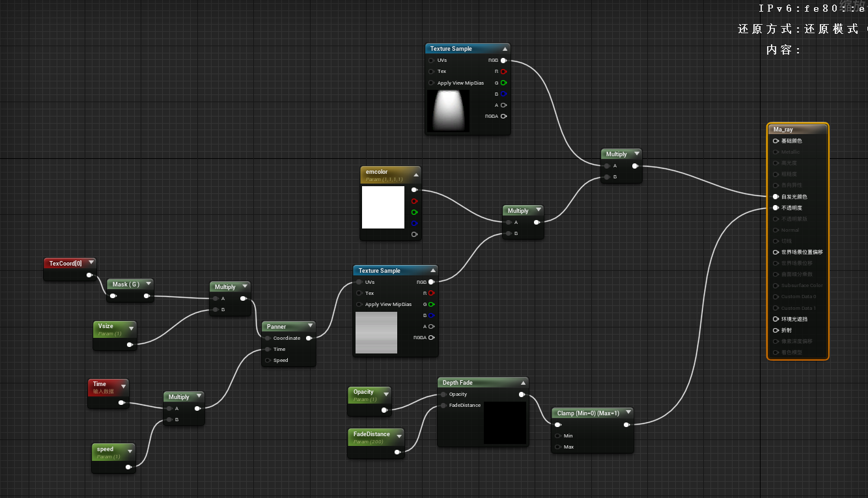Viewport: 868px width, 498px height.
Task: Click the Depth Fade FadeDistance input pin
Action: (x=443, y=405)
